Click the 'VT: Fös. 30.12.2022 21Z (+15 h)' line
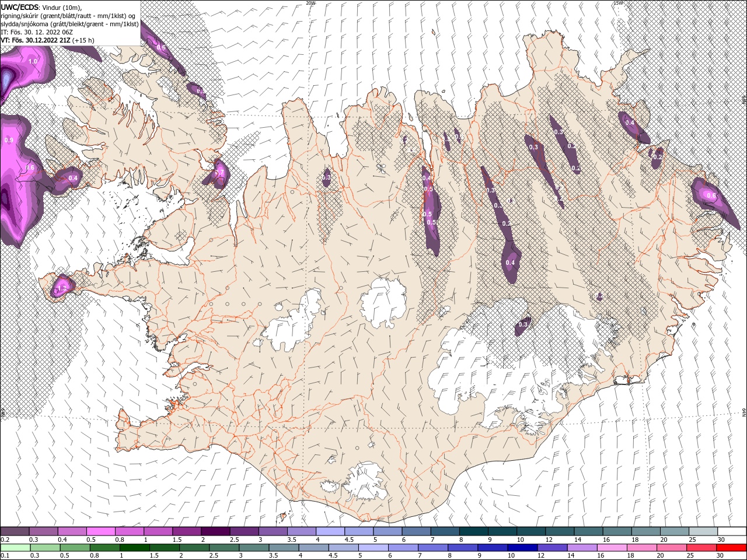Viewport: 747px width, 560px height. (48, 40)
